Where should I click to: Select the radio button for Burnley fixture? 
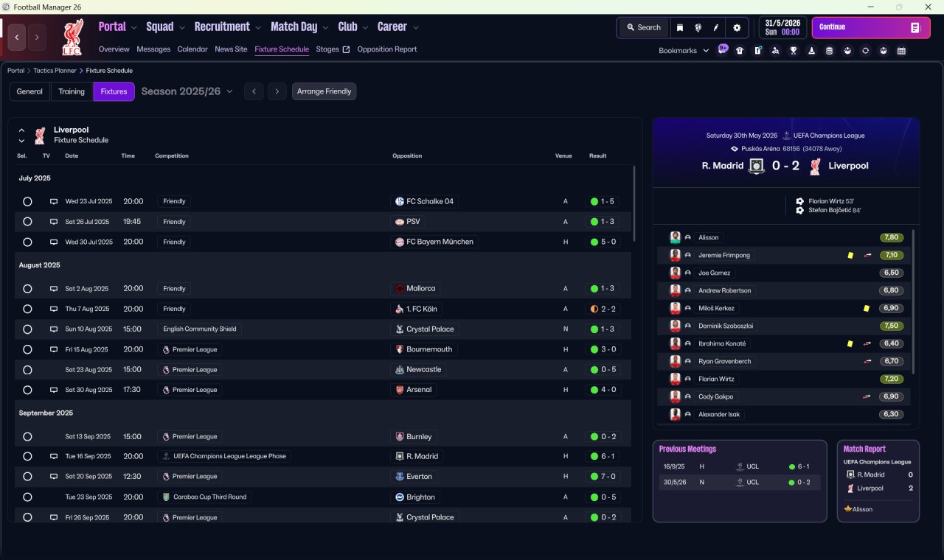(x=27, y=436)
